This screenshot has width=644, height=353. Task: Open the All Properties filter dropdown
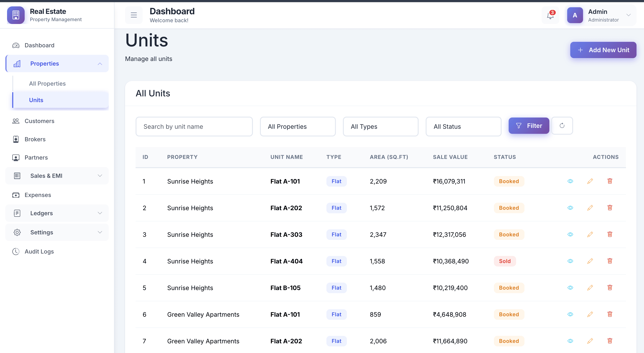coord(298,127)
